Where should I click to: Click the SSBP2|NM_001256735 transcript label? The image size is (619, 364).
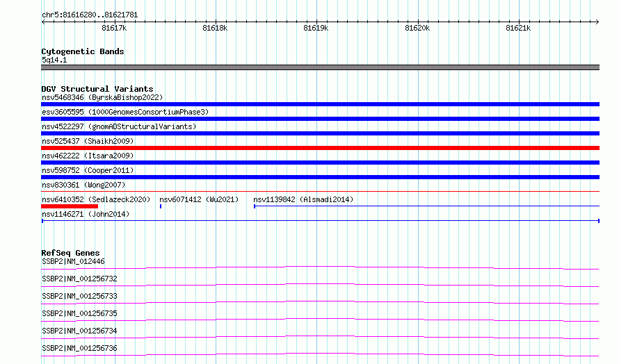pos(79,313)
